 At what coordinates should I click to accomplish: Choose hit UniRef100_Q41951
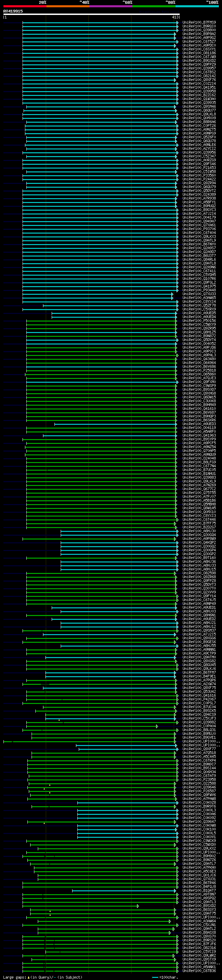pyautogui.click(x=199, y=88)
